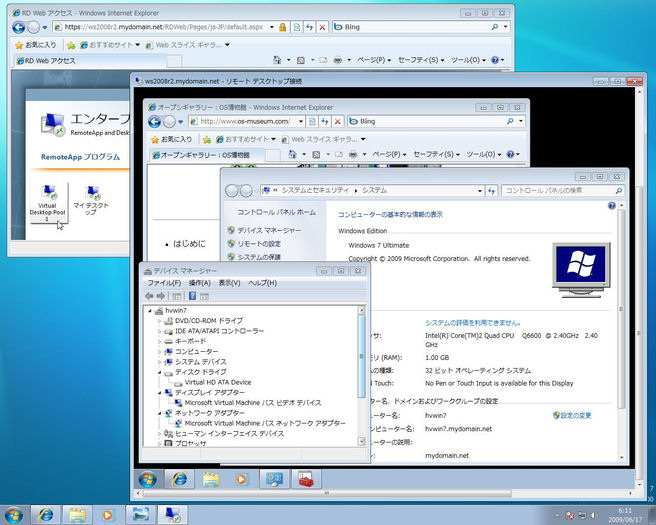656x525 pixels.
Task: Refresh the os-museum browser page
Action: click(325, 122)
